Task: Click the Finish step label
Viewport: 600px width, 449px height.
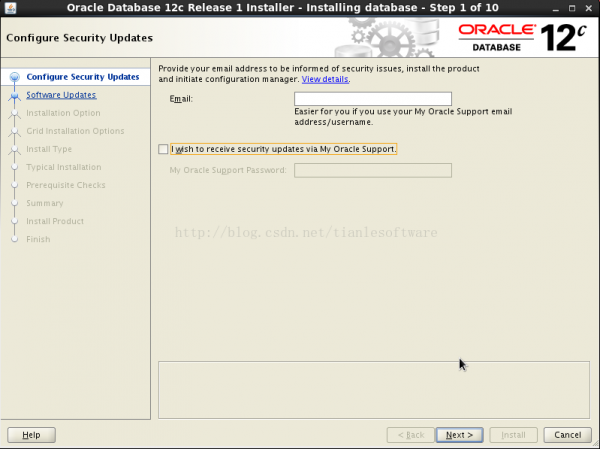Action: [38, 239]
